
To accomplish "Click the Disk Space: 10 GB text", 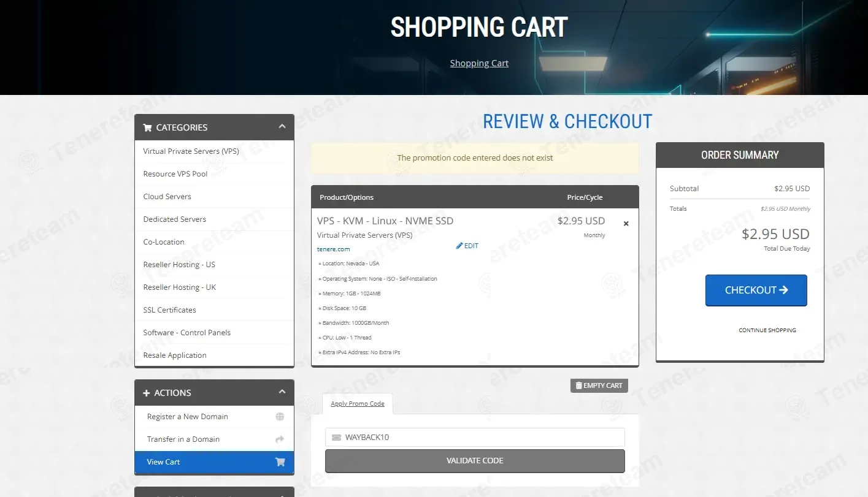I will pyautogui.click(x=342, y=308).
